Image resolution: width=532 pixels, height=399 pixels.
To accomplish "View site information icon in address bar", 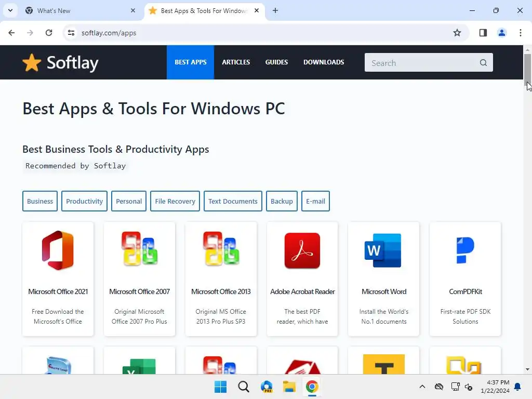I will point(71,33).
